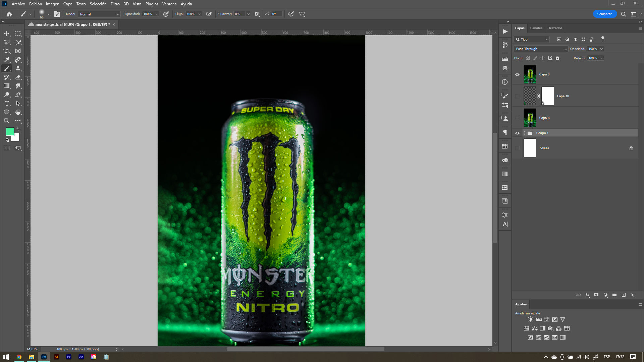Open the Filtro menu
644x362 pixels.
[115, 4]
